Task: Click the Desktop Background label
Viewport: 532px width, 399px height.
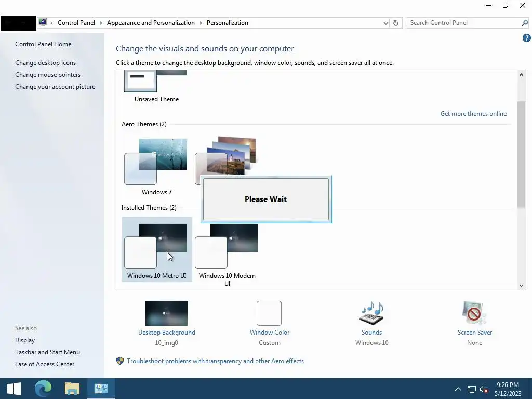Action: point(167,332)
